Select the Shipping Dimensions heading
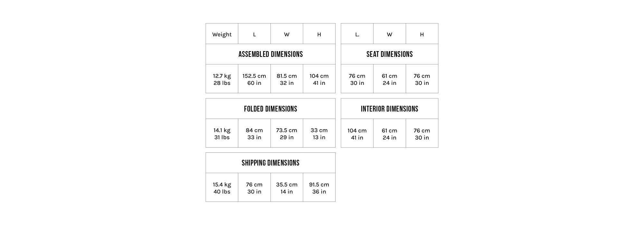The image size is (644, 225). [x=270, y=163]
